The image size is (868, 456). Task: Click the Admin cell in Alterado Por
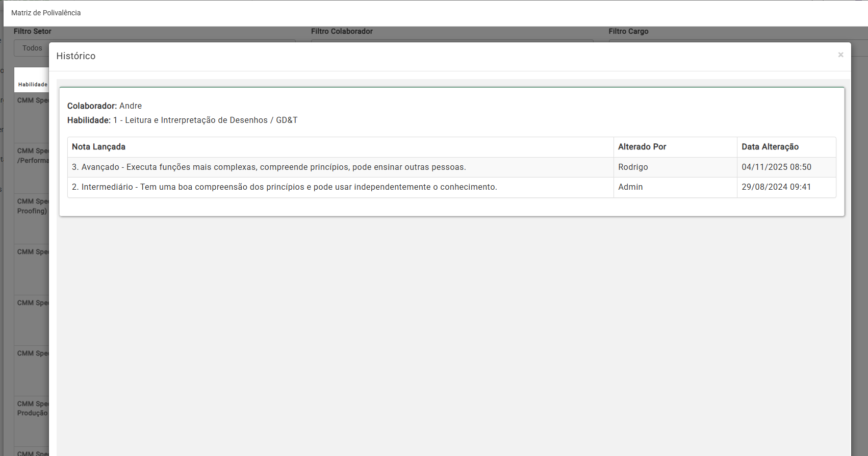pyautogui.click(x=630, y=187)
